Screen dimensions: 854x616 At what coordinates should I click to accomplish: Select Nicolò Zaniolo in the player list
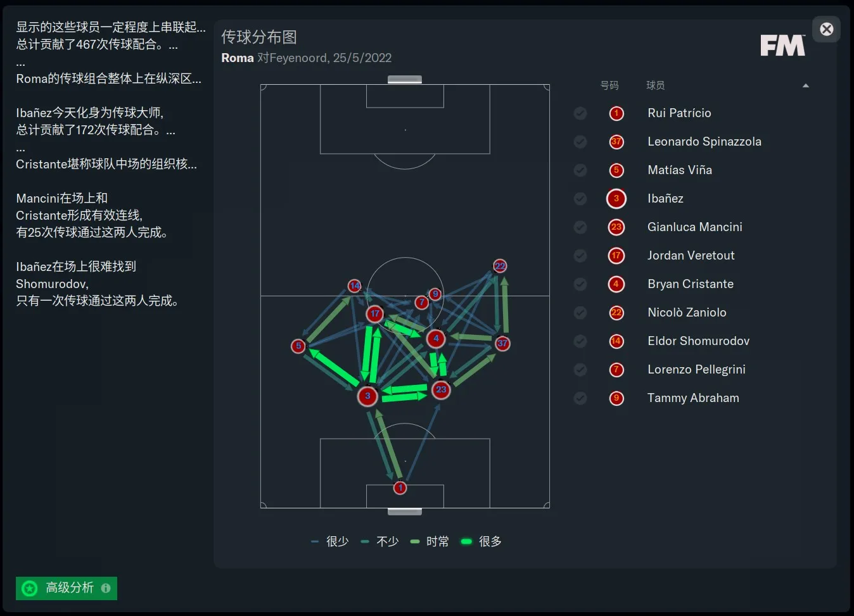click(x=687, y=313)
